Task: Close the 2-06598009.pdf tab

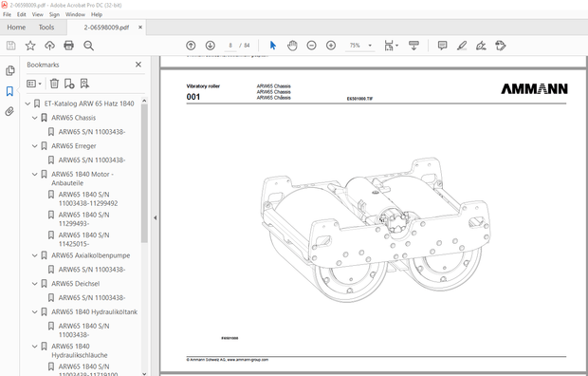Action: click(x=140, y=27)
